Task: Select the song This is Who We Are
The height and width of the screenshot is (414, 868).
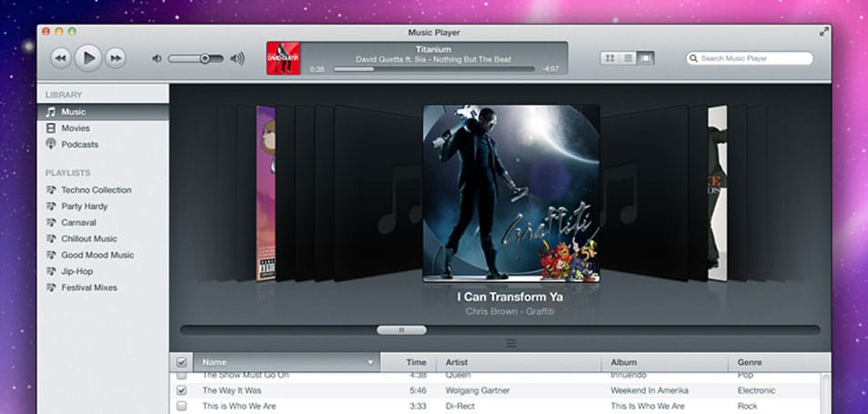Action: 238,406
